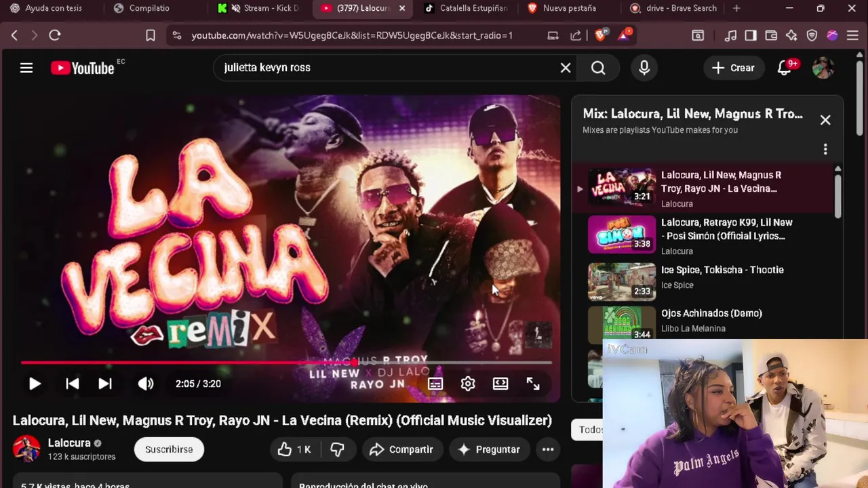868x488 pixels.
Task: Switch to the Stream - Kick tab
Action: tap(263, 8)
